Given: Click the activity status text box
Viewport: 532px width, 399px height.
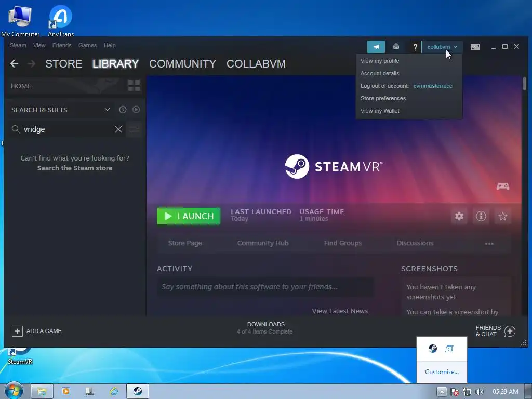Looking at the screenshot, I should 265,287.
